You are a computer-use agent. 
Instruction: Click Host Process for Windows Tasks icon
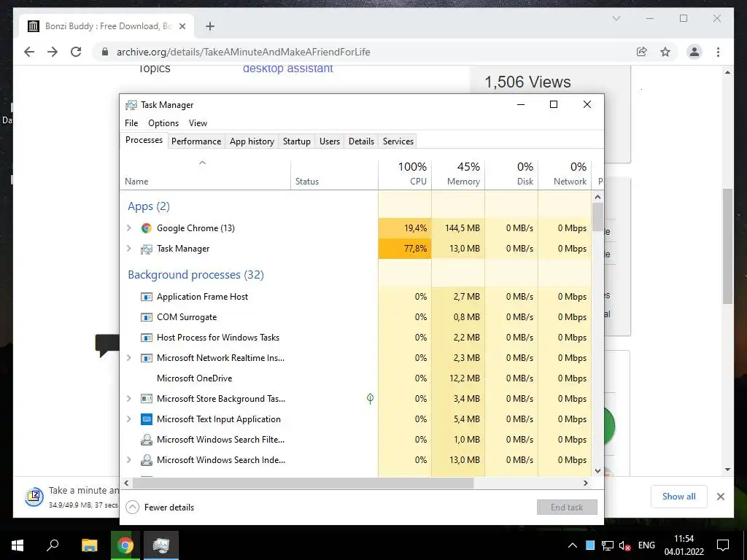click(146, 338)
